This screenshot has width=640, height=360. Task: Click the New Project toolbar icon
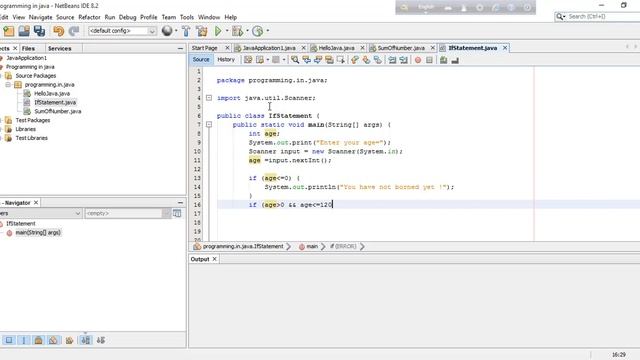[9, 31]
